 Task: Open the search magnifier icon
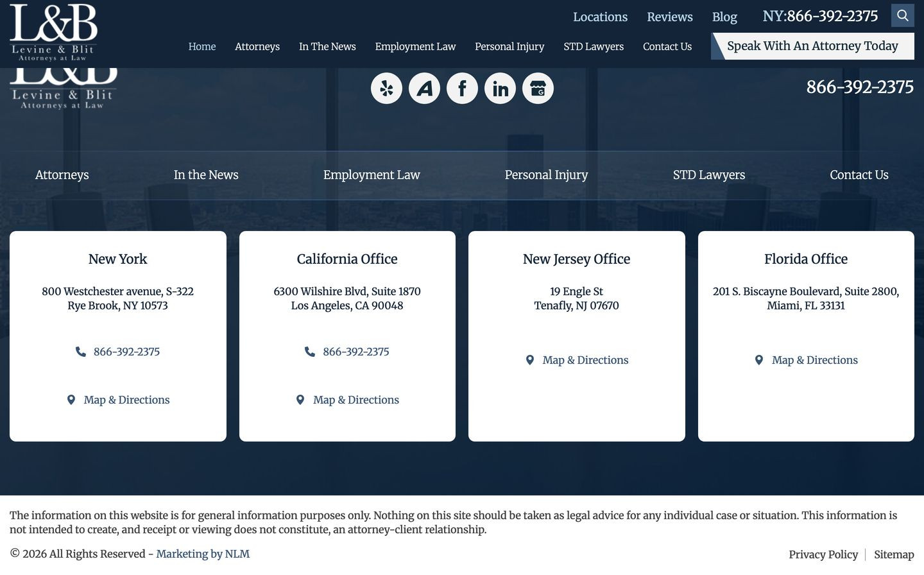point(902,15)
